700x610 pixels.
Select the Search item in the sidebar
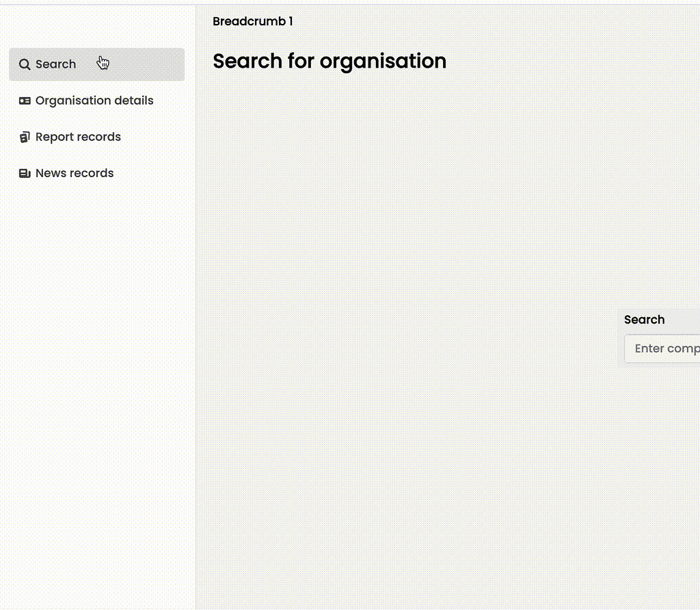pos(55,64)
